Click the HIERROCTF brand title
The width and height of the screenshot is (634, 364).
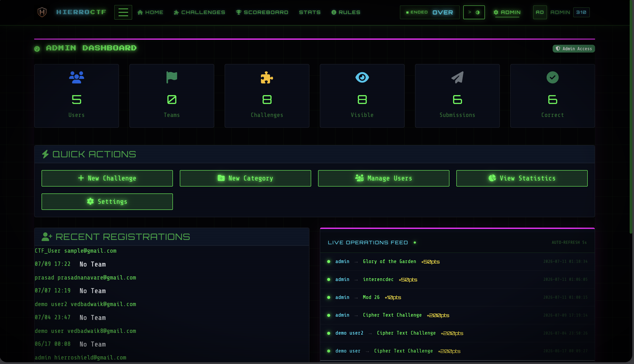(x=81, y=12)
